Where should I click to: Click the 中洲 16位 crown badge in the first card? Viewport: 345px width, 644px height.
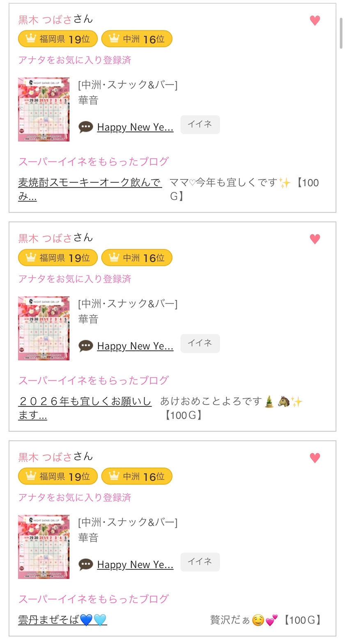coord(137,39)
